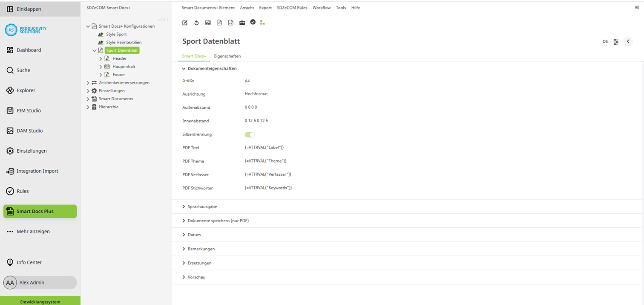Click the PDF Thema value {=ATTRVAL("Thema")}
Screen dimensions: 644x305
pos(266,161)
